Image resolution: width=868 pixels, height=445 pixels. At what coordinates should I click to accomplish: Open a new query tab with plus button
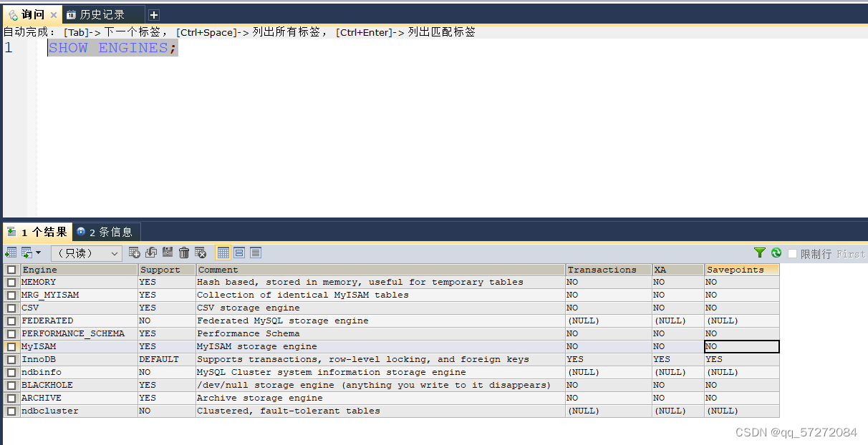tap(153, 13)
